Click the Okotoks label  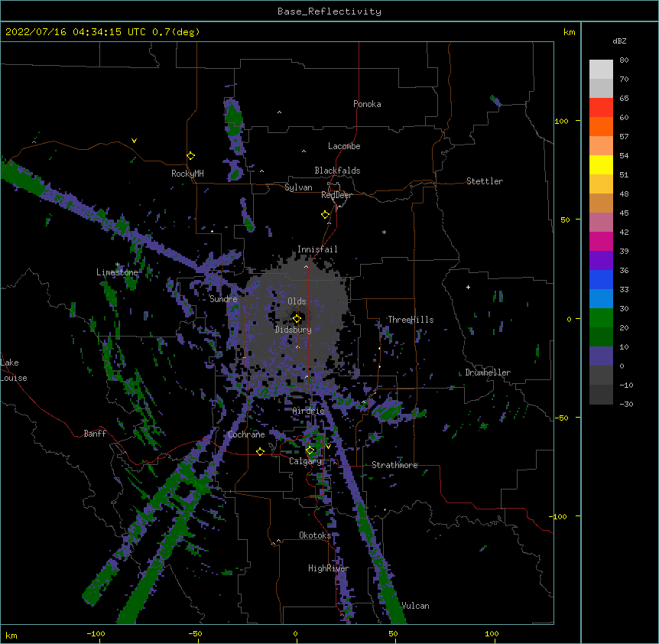coord(315,535)
